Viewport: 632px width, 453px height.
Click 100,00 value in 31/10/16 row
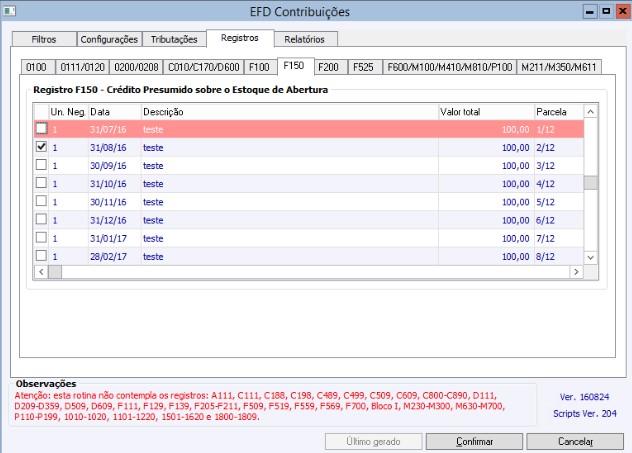pos(516,184)
